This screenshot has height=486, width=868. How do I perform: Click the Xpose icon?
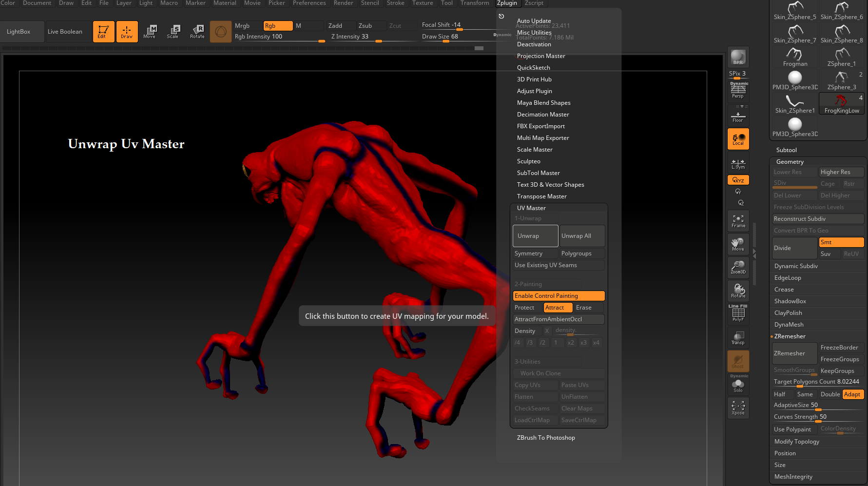tap(738, 408)
